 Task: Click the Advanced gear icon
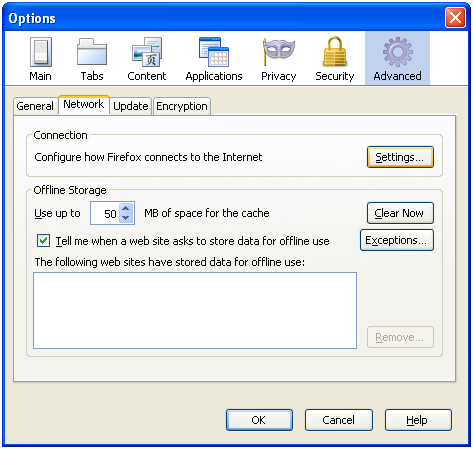point(397,52)
